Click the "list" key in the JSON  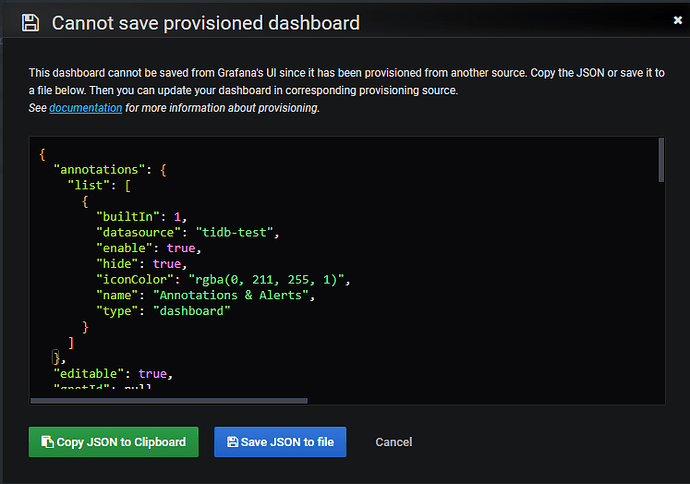pyautogui.click(x=88, y=186)
